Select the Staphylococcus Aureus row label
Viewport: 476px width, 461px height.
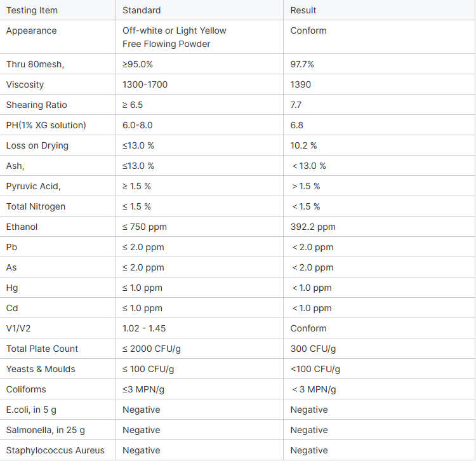click(55, 450)
